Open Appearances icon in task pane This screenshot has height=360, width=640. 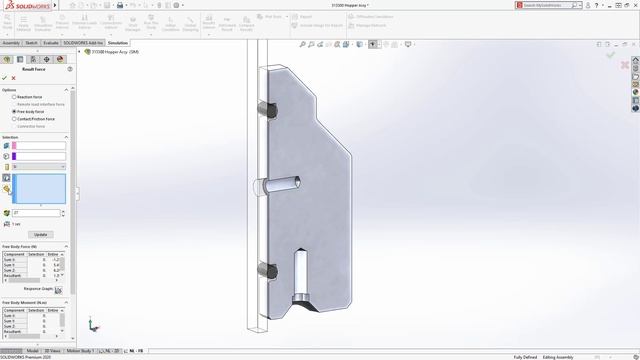(636, 92)
